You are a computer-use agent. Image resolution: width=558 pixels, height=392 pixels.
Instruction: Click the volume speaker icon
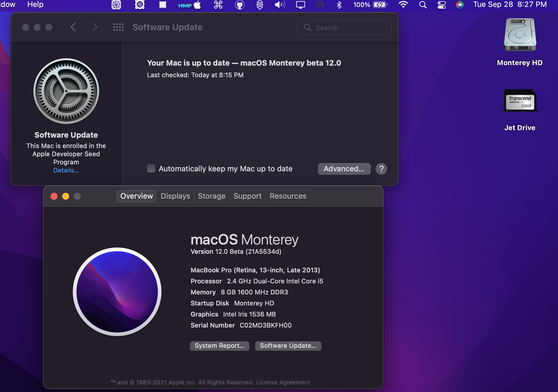[x=280, y=5]
